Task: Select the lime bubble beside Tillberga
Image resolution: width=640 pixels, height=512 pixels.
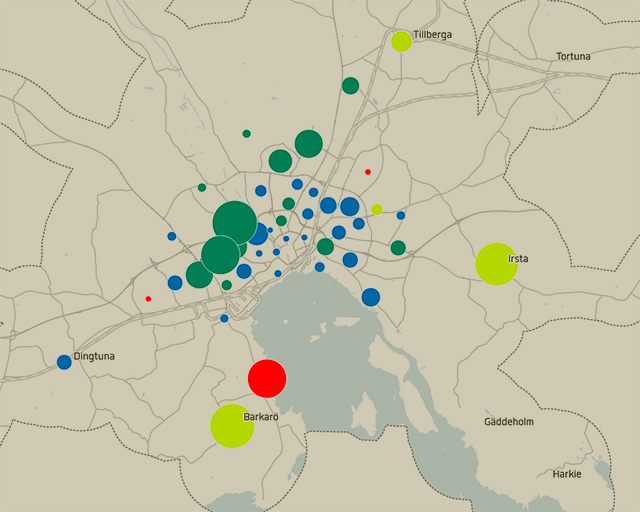Action: (x=402, y=41)
